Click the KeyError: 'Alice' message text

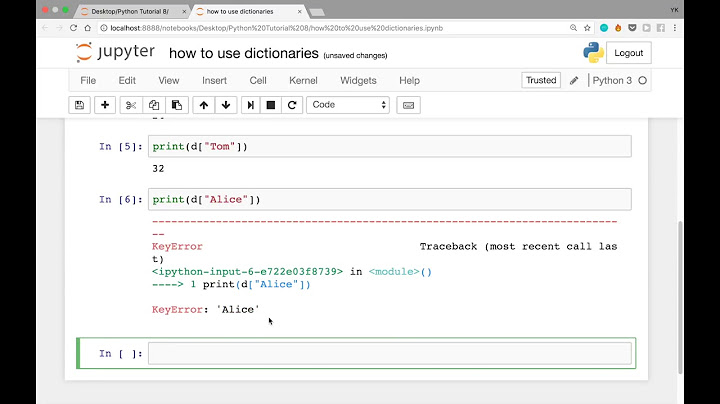(206, 309)
